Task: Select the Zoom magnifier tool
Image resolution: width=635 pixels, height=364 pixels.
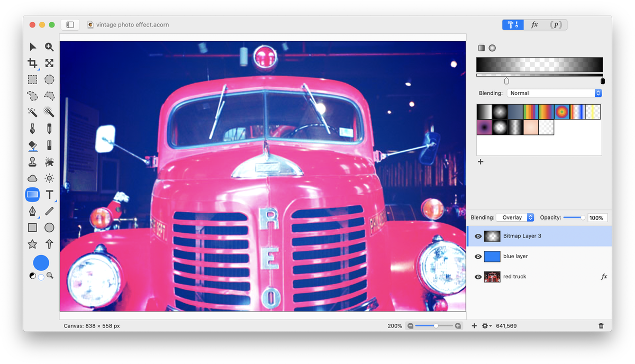Action: 49,47
